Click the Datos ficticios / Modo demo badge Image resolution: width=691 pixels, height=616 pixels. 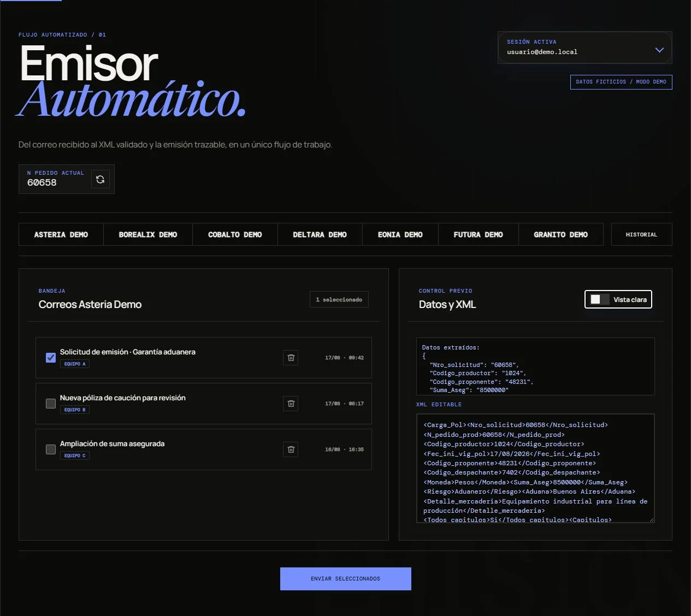[621, 82]
